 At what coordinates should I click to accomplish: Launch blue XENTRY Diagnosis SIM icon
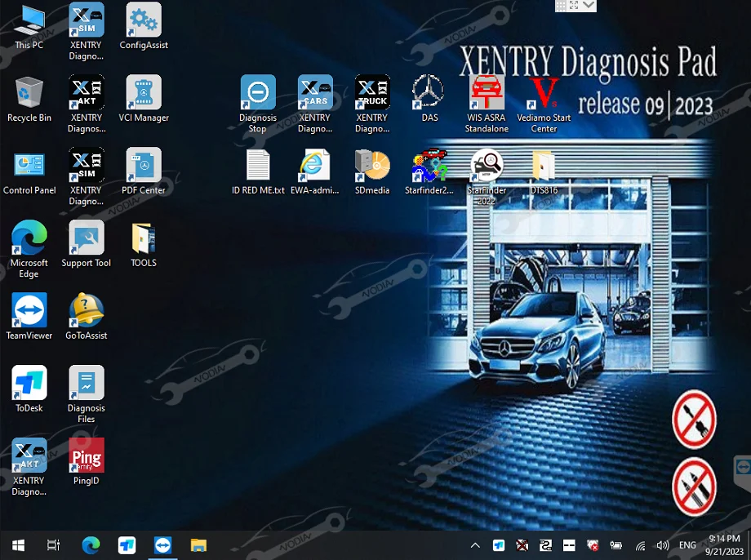pyautogui.click(x=87, y=32)
